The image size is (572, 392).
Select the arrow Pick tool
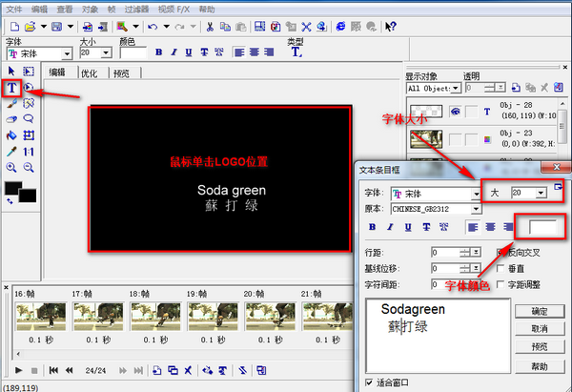click(x=11, y=71)
